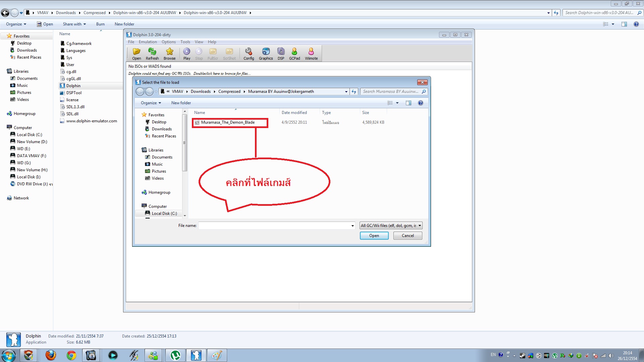Screen dimensions: 644x362
Task: Open the Explorer recent pages dropdown arrow
Action: click(x=21, y=13)
